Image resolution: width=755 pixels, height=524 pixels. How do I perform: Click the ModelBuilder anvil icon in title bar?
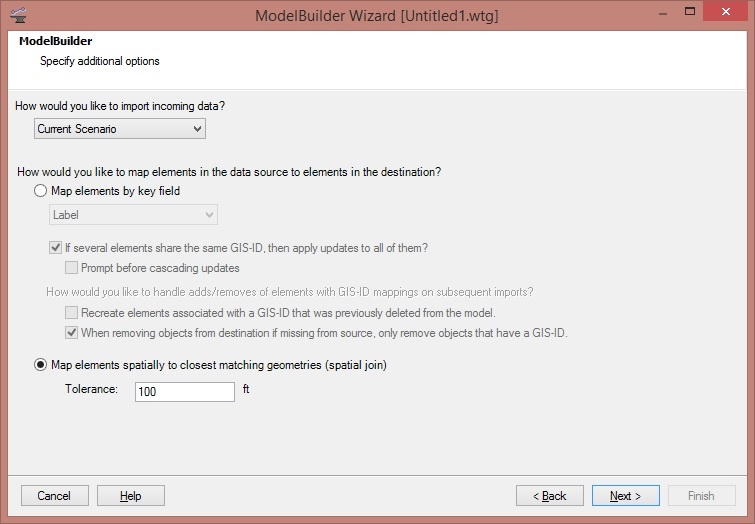pyautogui.click(x=17, y=16)
